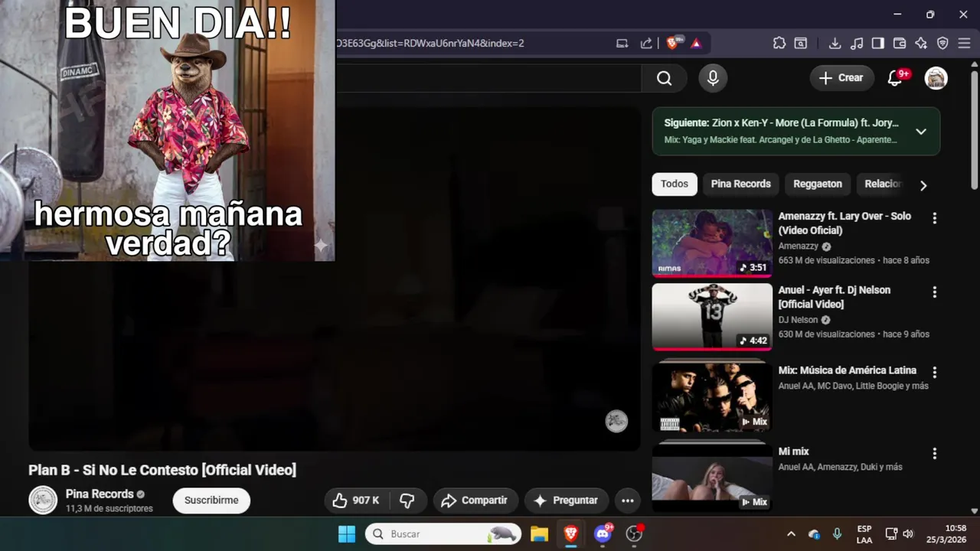Open options menu for Mi mix

[934, 454]
